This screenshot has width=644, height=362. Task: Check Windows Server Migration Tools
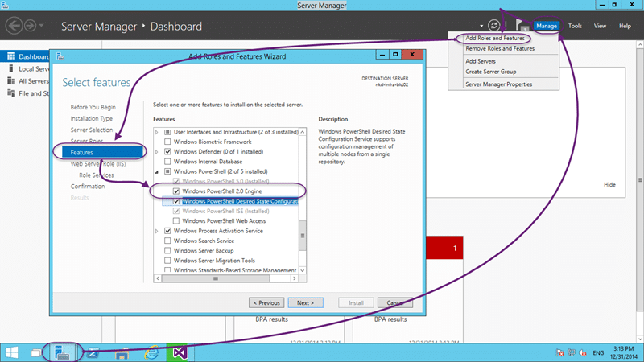[x=167, y=260]
